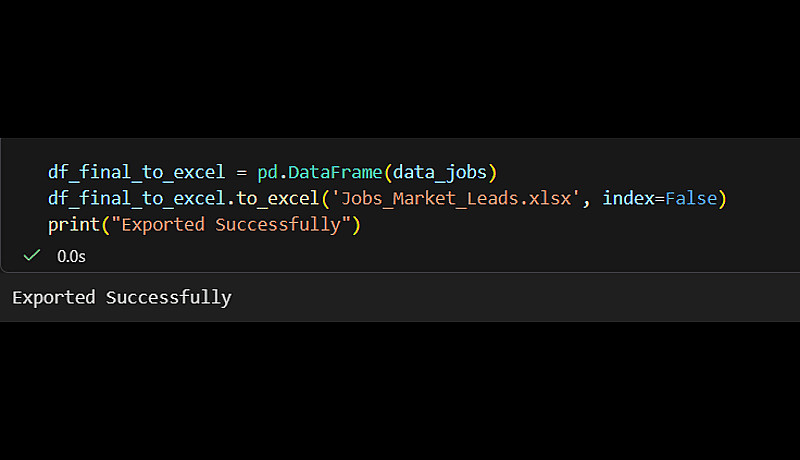
Task: Click the 0.0s execution time label
Action: 70,256
